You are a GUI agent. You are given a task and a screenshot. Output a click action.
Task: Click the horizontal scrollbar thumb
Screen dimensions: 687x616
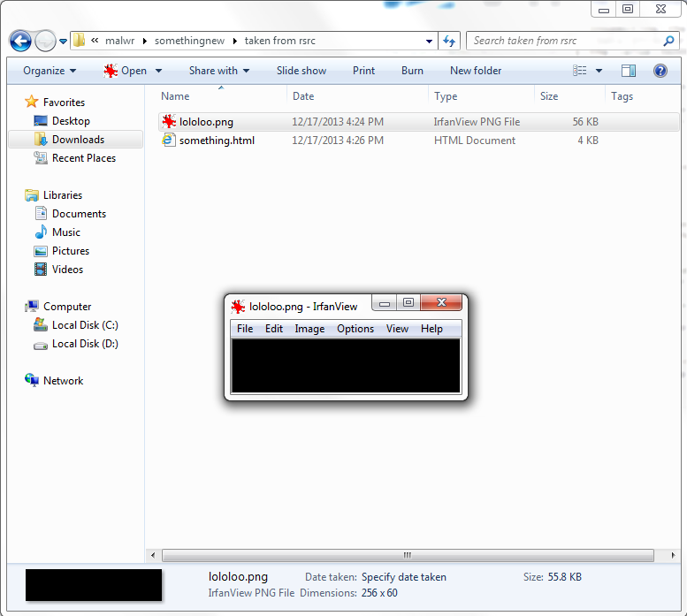click(x=408, y=555)
